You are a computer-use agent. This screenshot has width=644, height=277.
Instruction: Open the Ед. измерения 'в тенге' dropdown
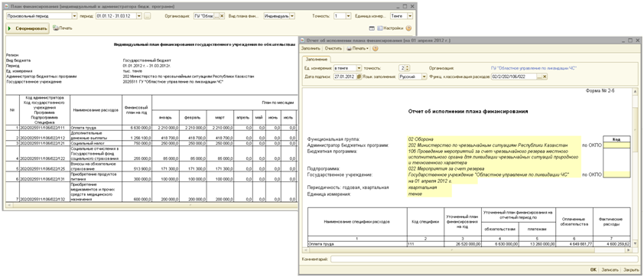[359, 68]
